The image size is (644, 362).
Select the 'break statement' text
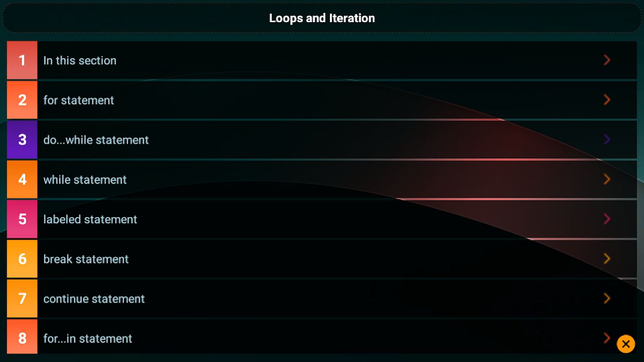point(86,259)
